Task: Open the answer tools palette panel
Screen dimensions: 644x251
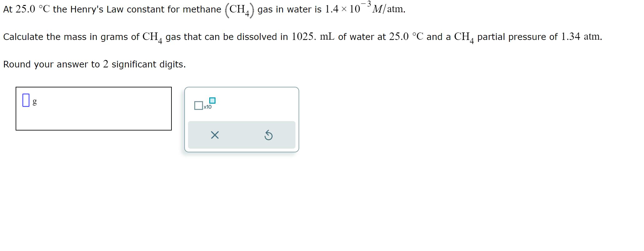Action: 241,119
